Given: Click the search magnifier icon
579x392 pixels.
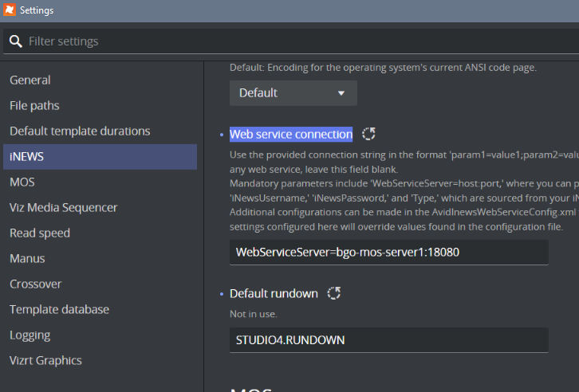Looking at the screenshot, I should pyautogui.click(x=16, y=41).
